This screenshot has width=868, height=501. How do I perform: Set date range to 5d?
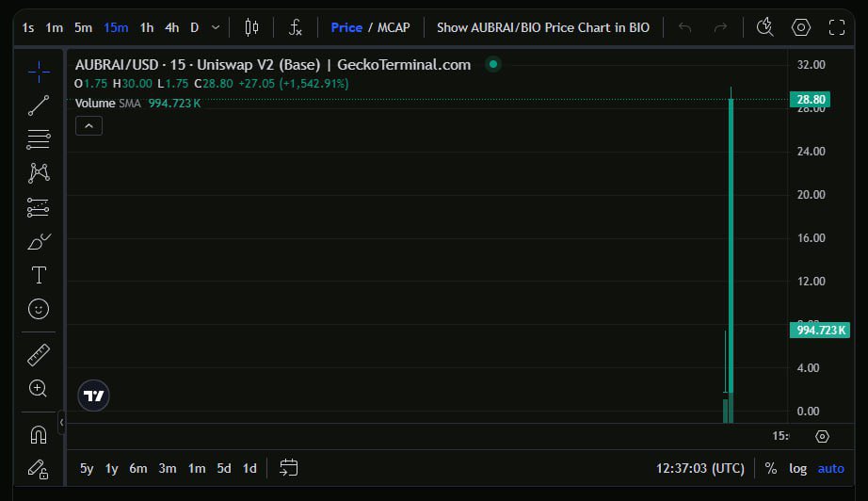224,468
